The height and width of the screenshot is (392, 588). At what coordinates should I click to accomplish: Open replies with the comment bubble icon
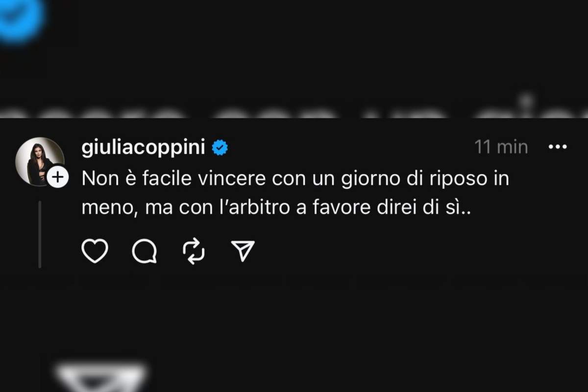pos(145,252)
